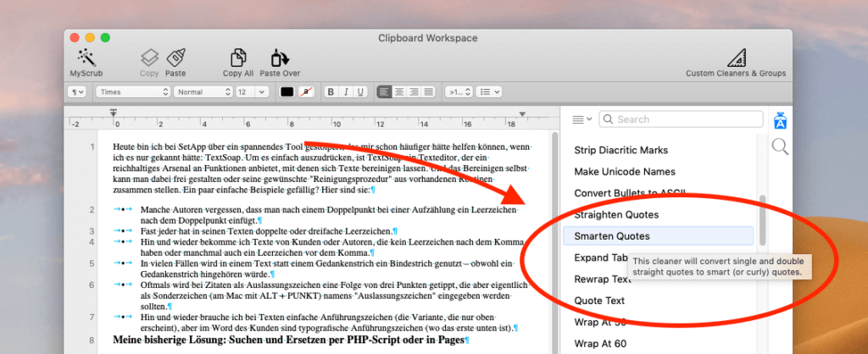Toggle italic formatting

(346, 91)
